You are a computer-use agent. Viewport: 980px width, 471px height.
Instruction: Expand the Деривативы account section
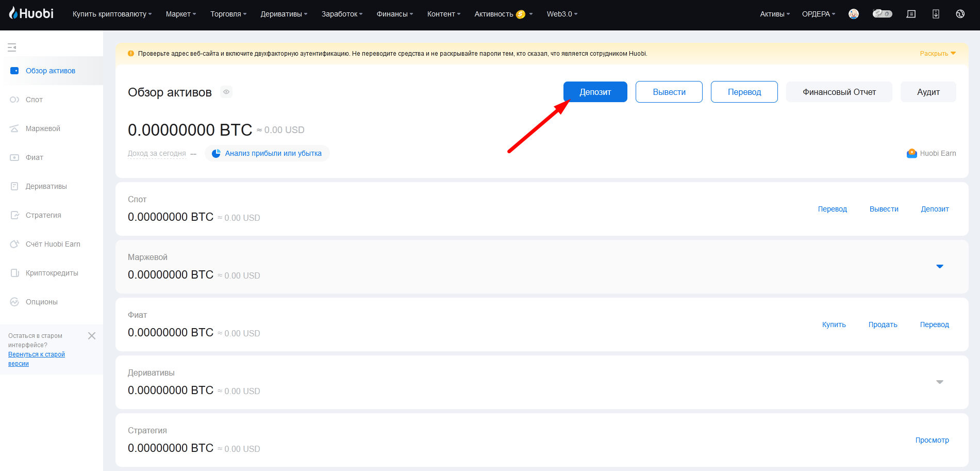[x=940, y=382]
